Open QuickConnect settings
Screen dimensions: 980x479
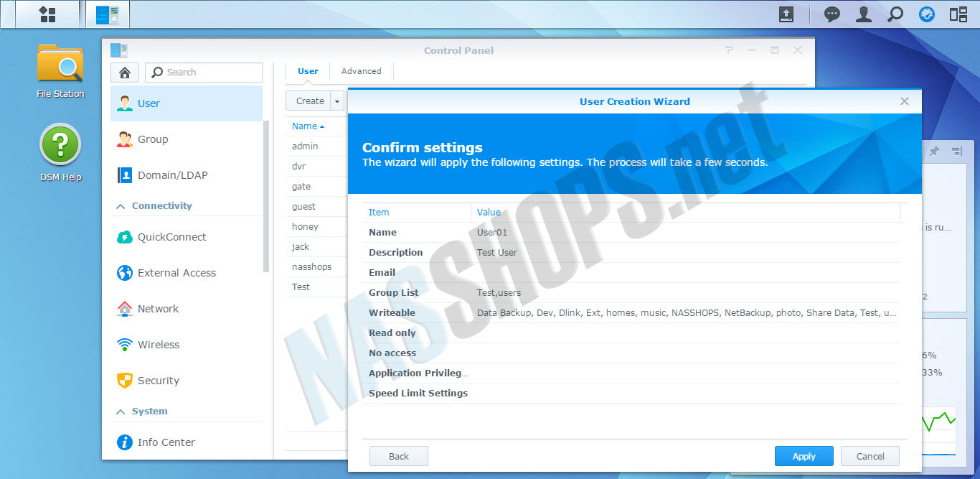pos(187,237)
